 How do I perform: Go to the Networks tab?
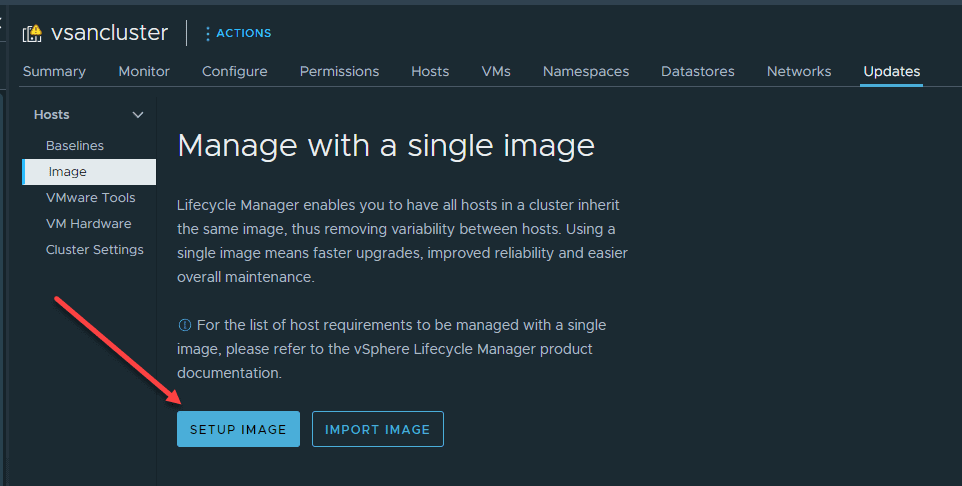[x=799, y=71]
